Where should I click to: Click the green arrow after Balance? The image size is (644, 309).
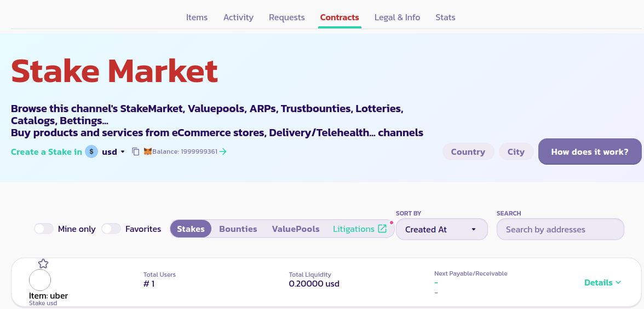(223, 151)
